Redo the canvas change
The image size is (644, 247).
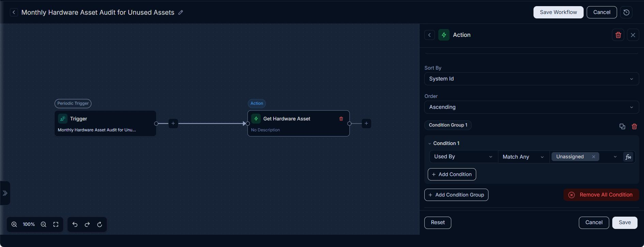[87, 224]
